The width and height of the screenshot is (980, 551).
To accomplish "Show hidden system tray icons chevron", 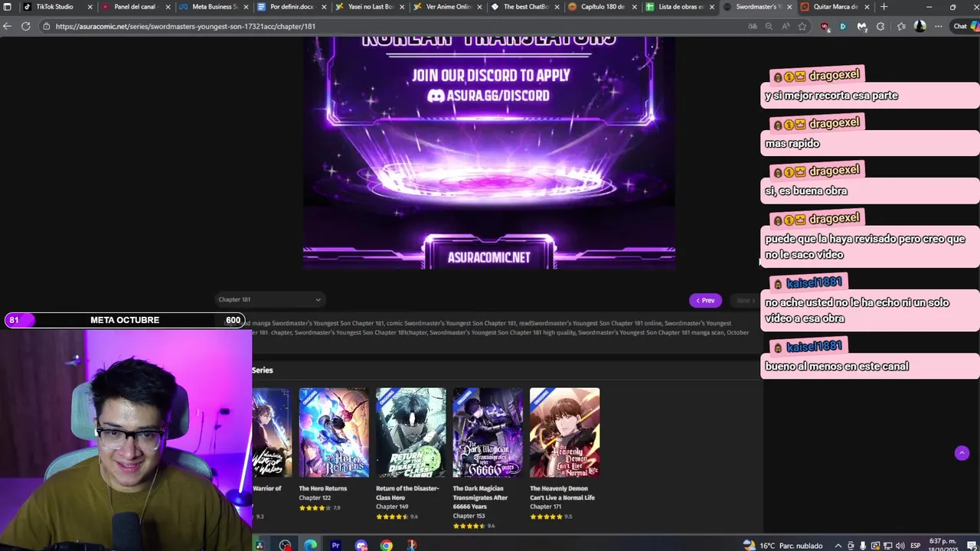I will [838, 546].
